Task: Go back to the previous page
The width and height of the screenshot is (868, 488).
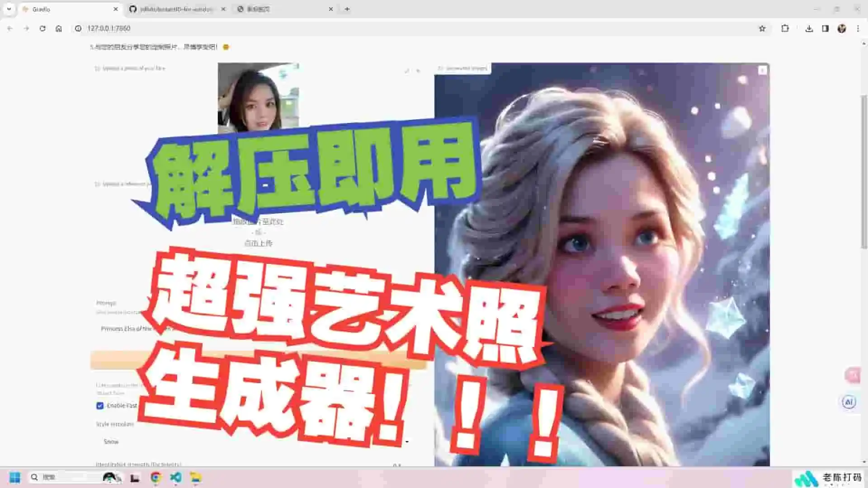Action: 10,28
